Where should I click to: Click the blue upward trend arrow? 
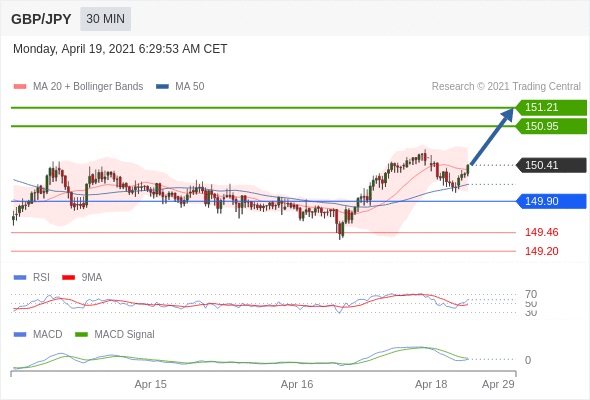tap(492, 137)
